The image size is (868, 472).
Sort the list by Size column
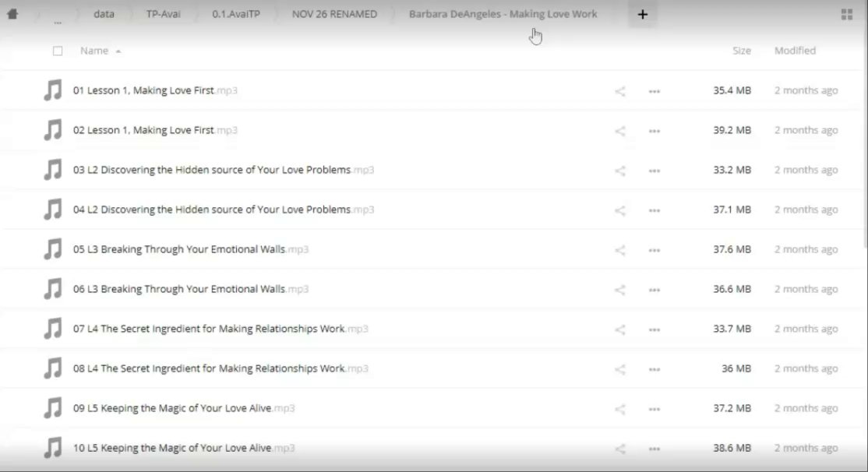pos(741,51)
